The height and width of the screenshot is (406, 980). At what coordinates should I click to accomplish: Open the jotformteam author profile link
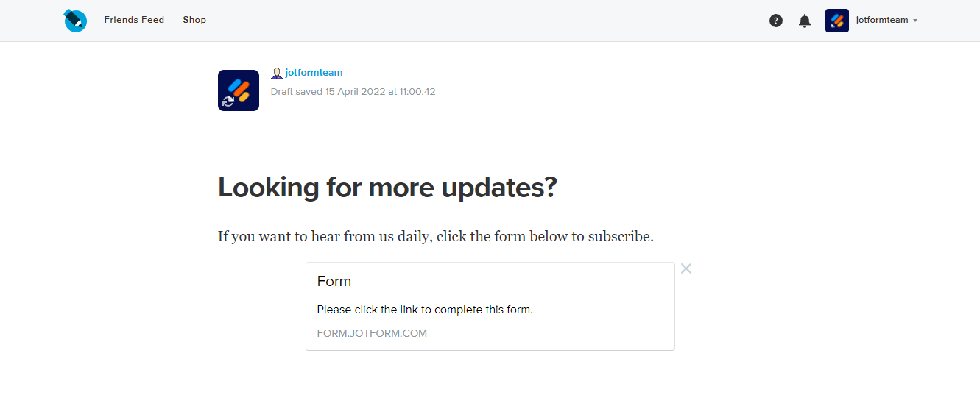(314, 73)
